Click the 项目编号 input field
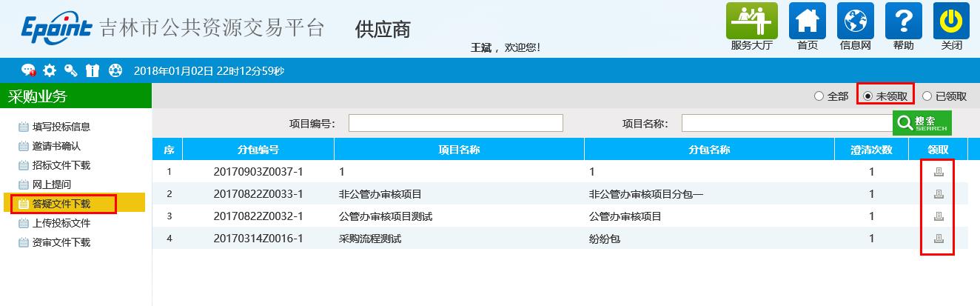 point(456,123)
